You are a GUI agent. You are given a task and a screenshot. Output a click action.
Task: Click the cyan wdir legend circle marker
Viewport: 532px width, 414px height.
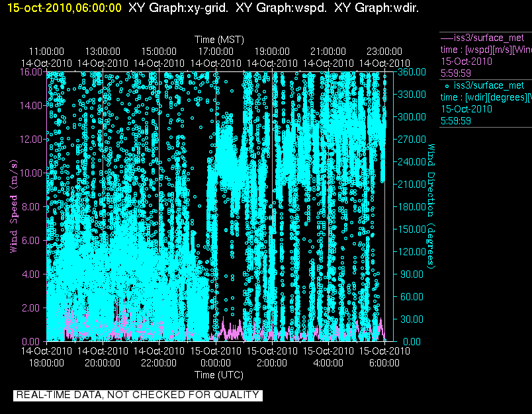pyautogui.click(x=447, y=86)
